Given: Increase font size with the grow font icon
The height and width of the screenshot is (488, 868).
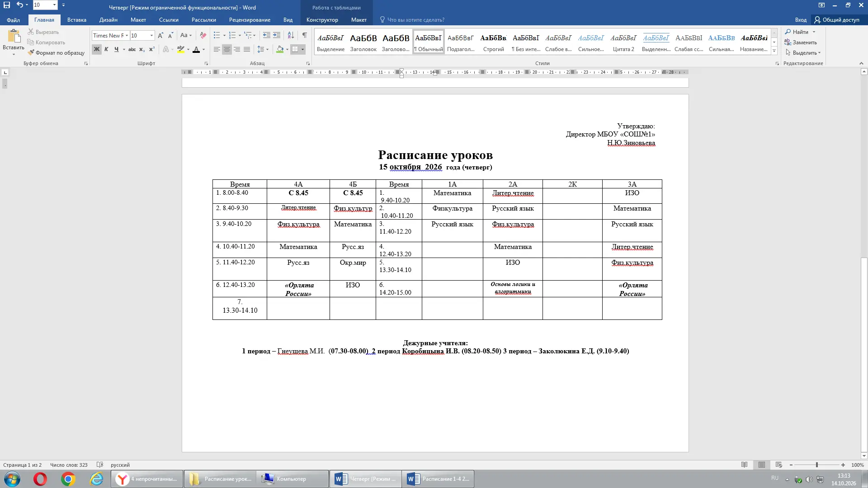Looking at the screenshot, I should click(x=160, y=35).
